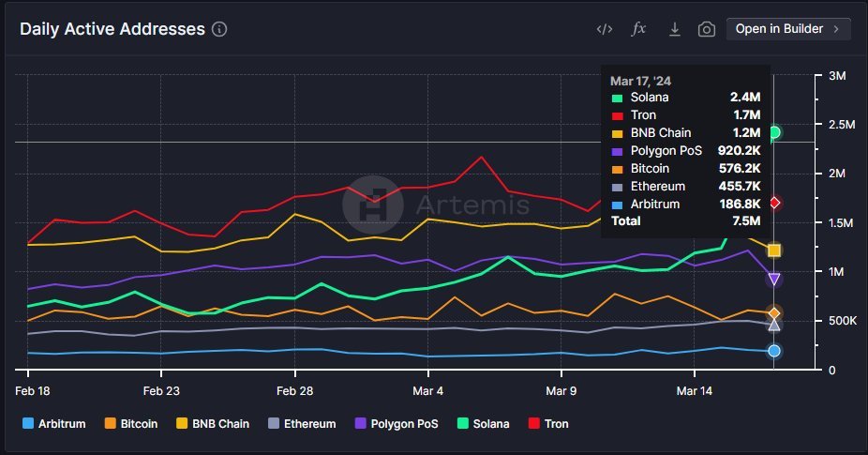Viewport: 868px width, 455px height.
Task: Toggle Ethereum series in legend
Action: 302,423
